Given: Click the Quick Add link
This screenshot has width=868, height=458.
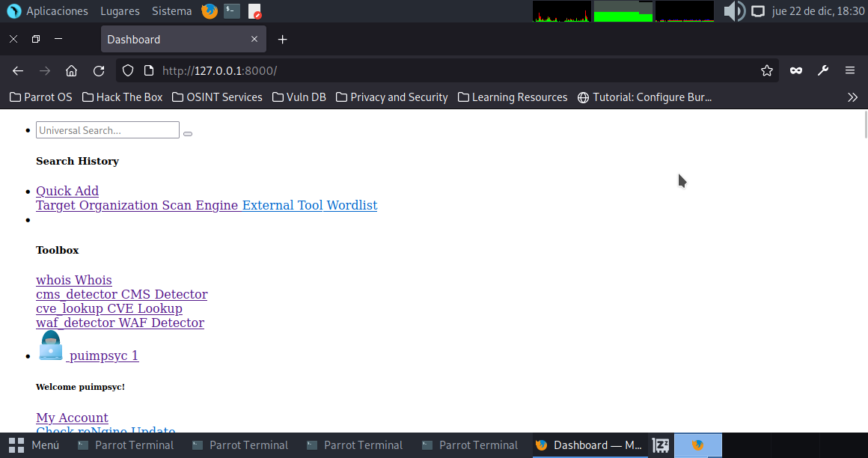Looking at the screenshot, I should pos(67,191).
